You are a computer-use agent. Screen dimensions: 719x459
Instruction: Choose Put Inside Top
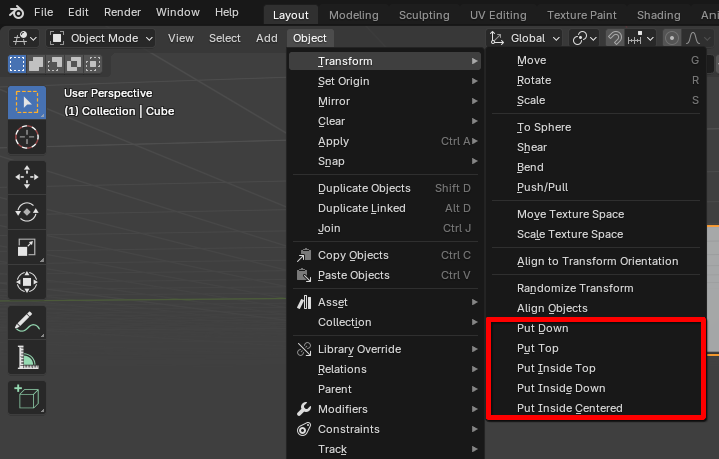pos(596,368)
